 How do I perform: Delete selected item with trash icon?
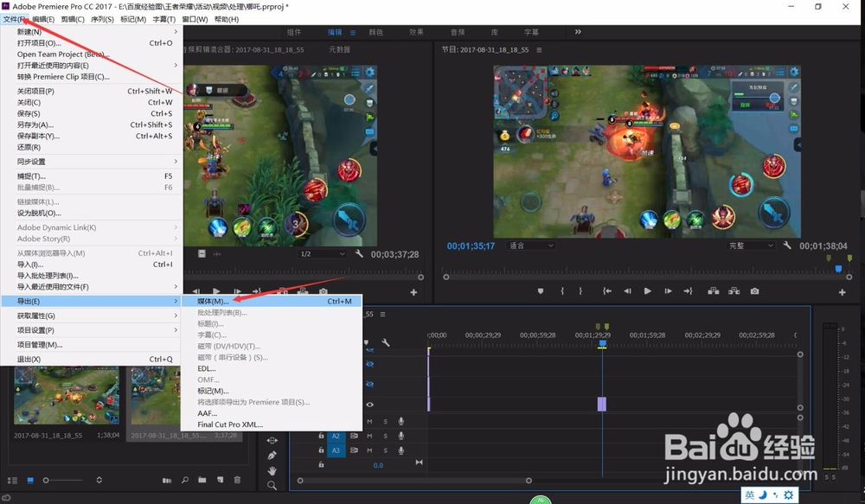coord(237,481)
